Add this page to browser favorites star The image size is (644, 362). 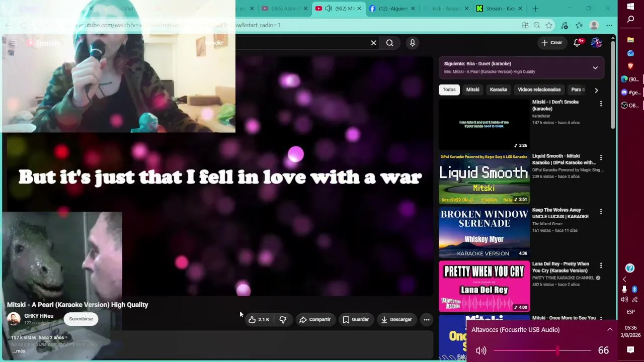coord(549,25)
